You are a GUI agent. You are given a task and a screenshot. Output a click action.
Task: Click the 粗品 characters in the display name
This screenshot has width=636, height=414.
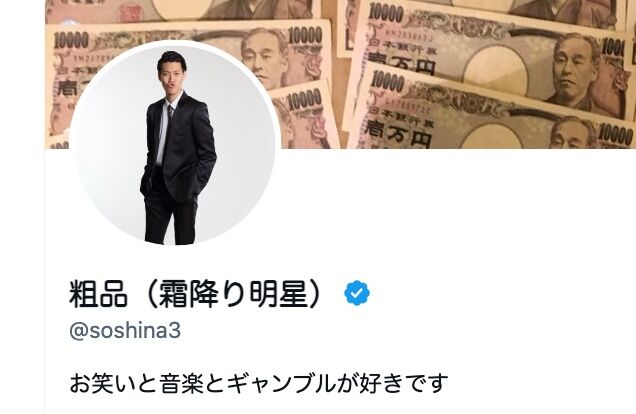(99, 294)
